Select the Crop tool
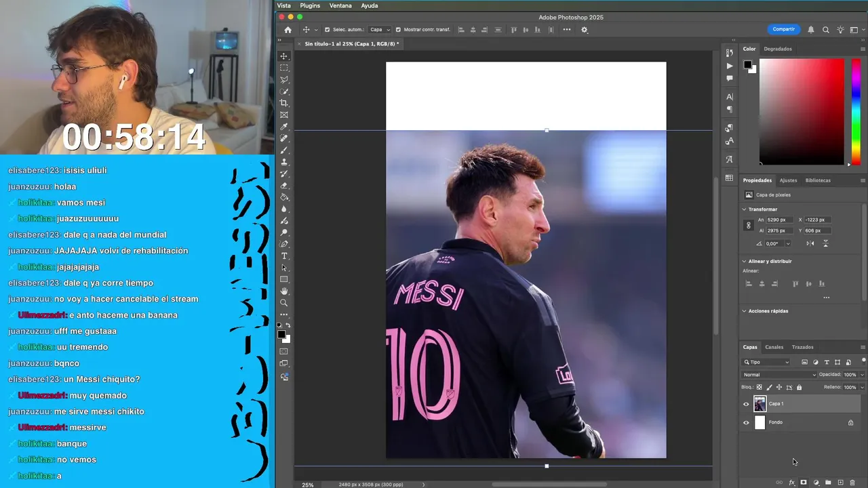868x488 pixels. coord(284,103)
